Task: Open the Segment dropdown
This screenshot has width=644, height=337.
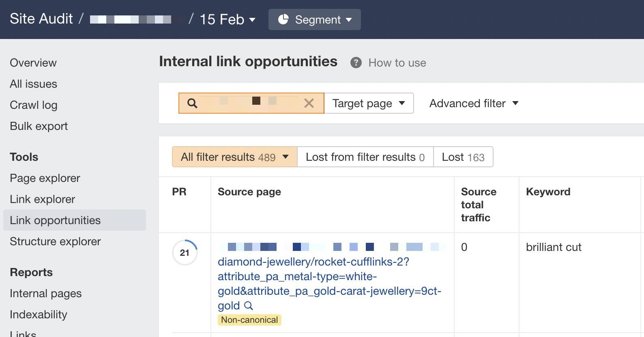Action: click(x=318, y=19)
